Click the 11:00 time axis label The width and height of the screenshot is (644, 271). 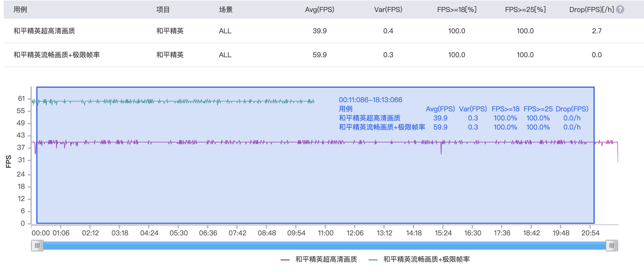326,233
